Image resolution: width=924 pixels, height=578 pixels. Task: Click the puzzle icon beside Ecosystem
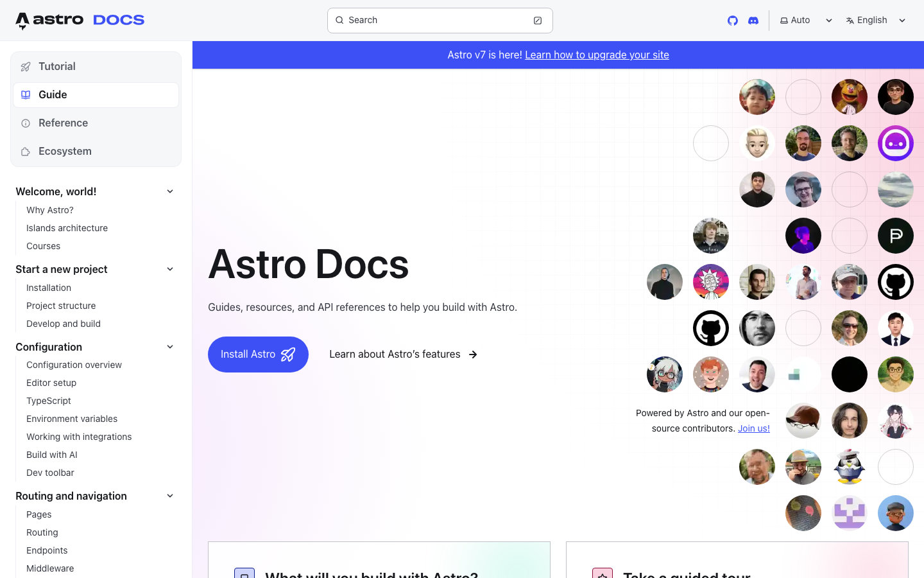coord(26,152)
